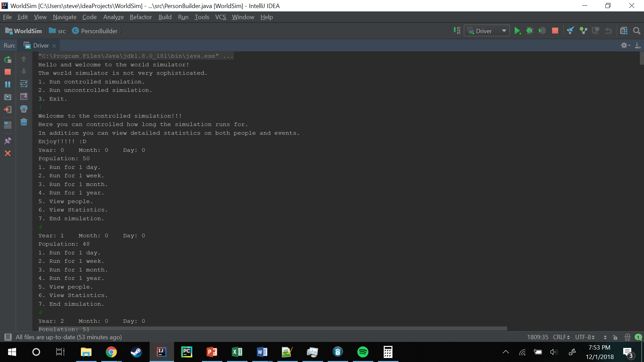This screenshot has height=362, width=644.
Task: Toggle scroll to end of console
Action: (24, 97)
